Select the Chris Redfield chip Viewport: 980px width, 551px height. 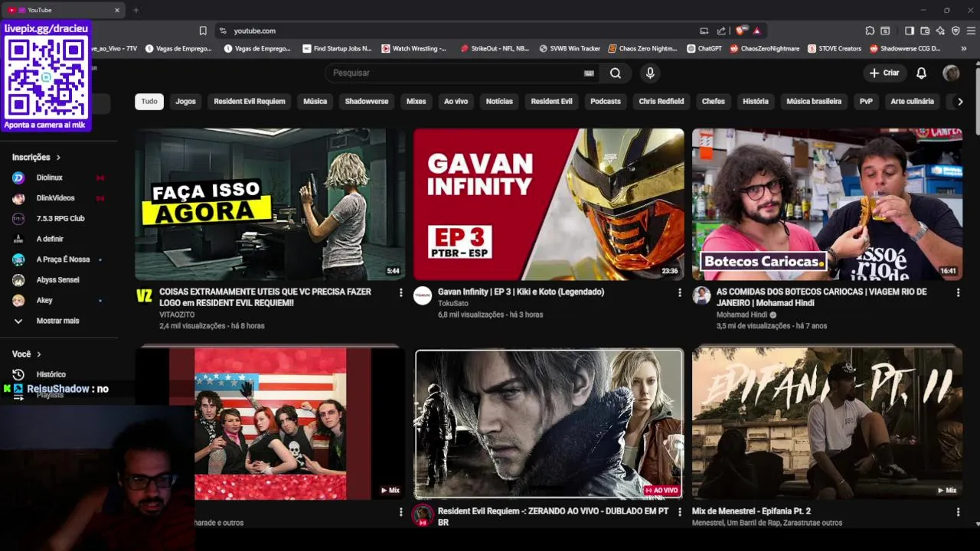(661, 101)
